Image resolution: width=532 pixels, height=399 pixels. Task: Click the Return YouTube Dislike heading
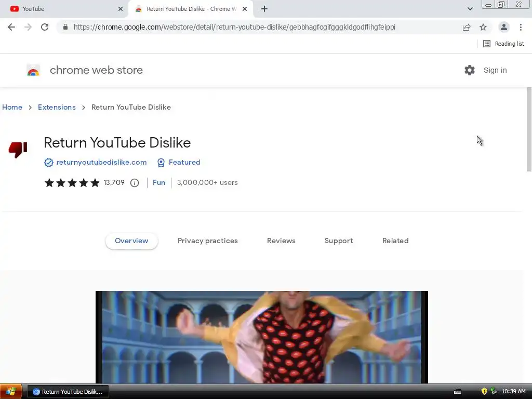[117, 143]
